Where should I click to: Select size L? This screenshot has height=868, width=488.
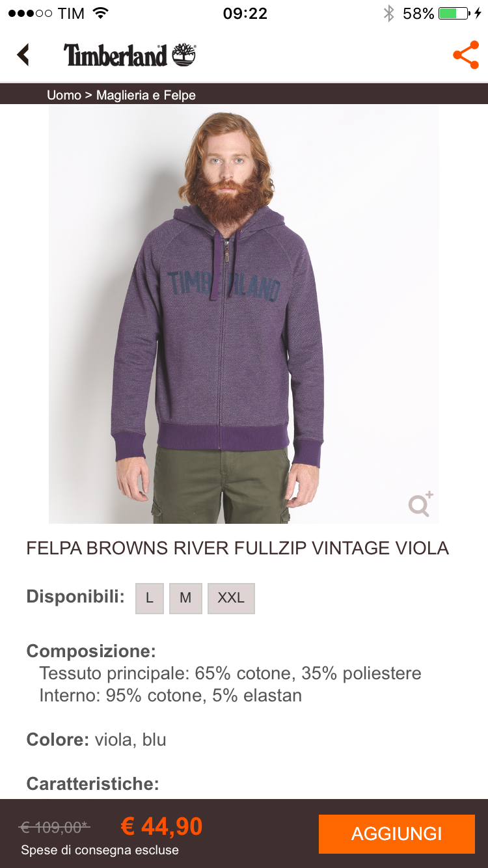click(x=150, y=598)
